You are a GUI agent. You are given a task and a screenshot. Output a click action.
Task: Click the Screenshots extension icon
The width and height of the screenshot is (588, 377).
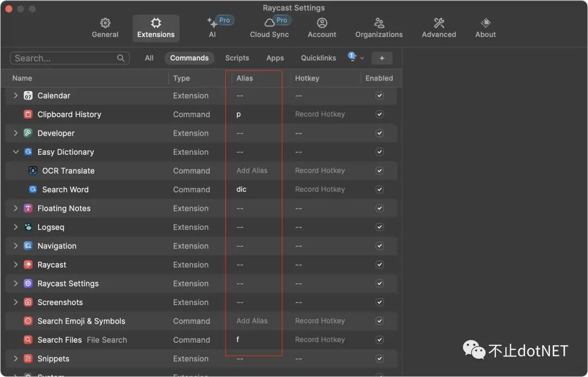click(x=28, y=302)
